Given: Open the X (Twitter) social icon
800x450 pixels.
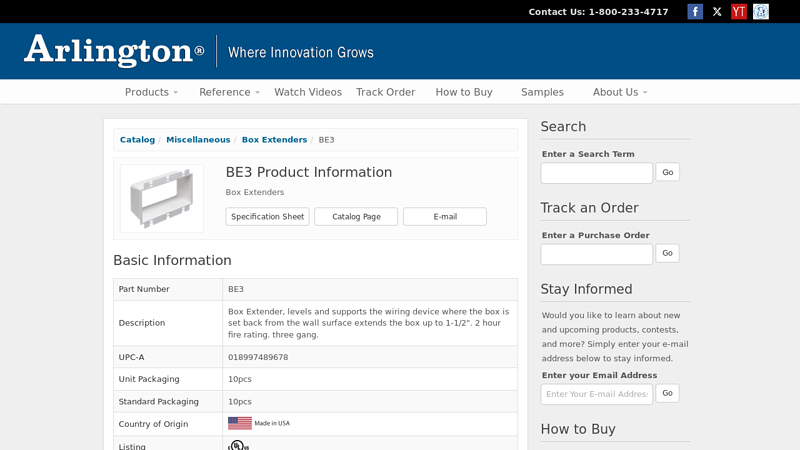Looking at the screenshot, I should point(717,12).
